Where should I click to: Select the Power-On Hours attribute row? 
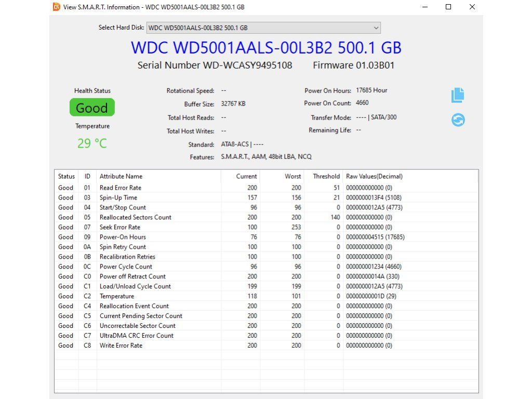123,237
